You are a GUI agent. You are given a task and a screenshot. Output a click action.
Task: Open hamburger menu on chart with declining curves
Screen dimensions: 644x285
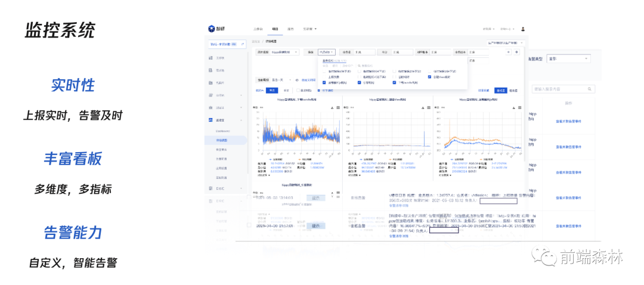click(520, 107)
